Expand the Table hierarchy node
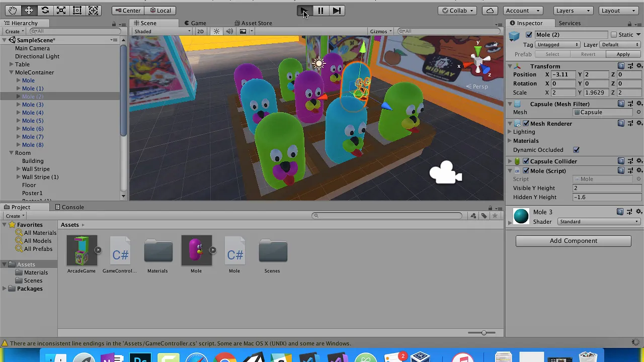The image size is (644, 362). [11, 64]
